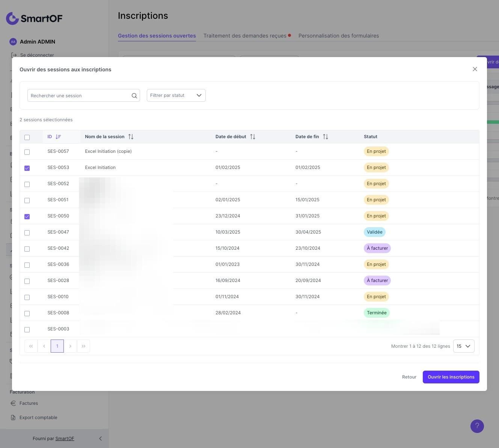The image size is (499, 448).
Task: Click the Ouvrir les inscriptions button
Action: [x=451, y=377]
